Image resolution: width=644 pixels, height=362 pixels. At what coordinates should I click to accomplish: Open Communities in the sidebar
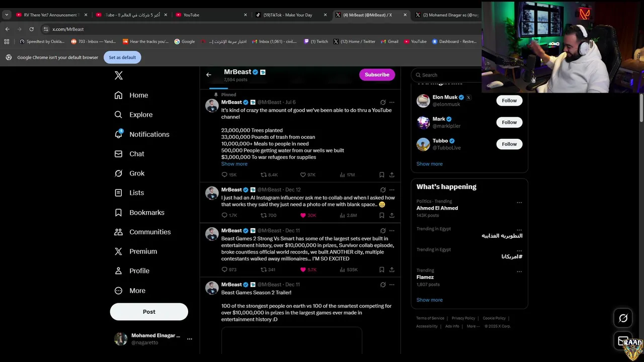coord(142,232)
